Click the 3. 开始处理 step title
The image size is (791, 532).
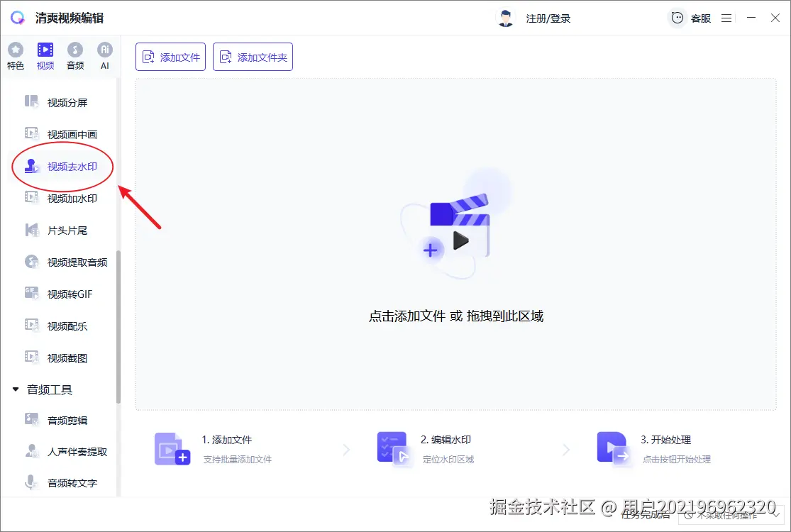click(666, 440)
